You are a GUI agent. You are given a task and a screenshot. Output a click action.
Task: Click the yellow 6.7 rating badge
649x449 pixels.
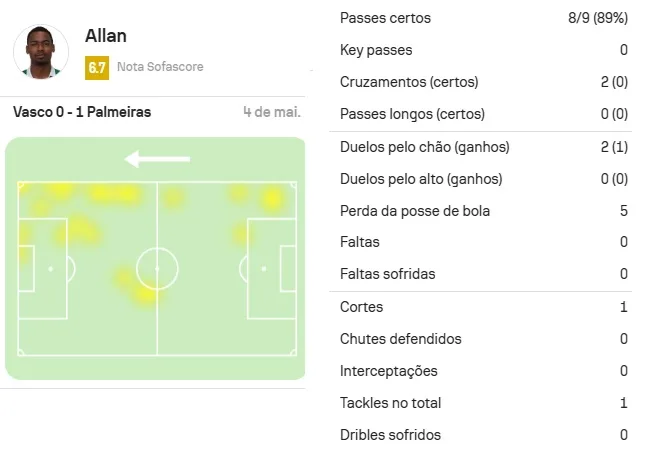(97, 68)
